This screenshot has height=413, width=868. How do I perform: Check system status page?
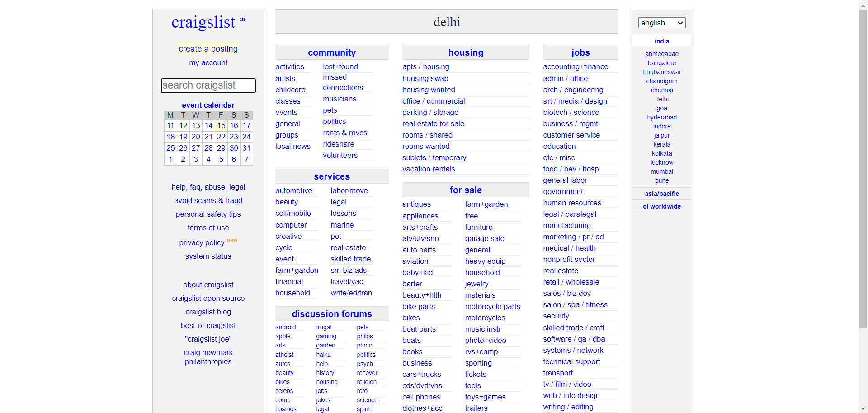pos(208,256)
